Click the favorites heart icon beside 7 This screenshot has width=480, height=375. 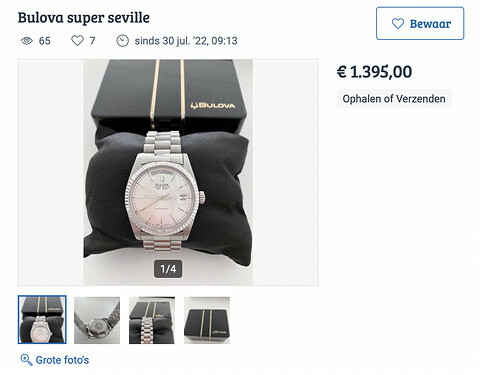tap(77, 41)
